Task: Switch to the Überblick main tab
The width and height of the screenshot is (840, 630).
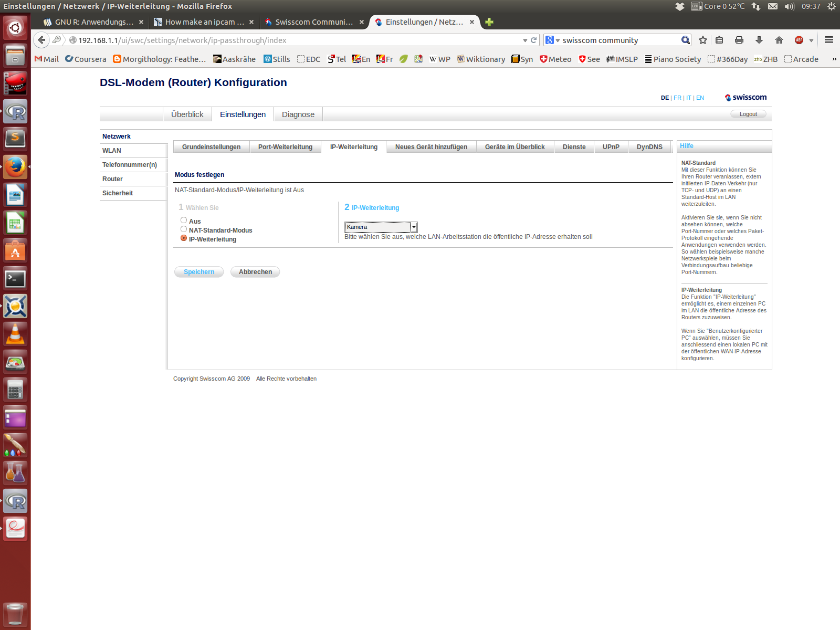Action: (x=187, y=114)
